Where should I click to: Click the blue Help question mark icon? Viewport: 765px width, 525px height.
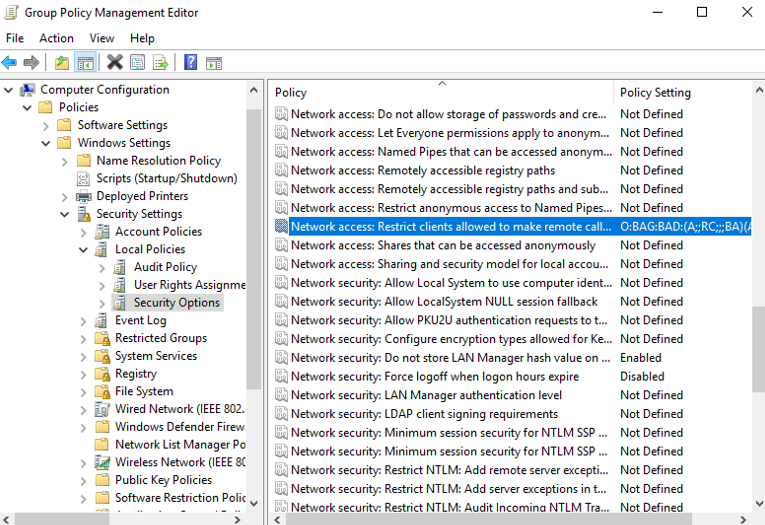pos(191,63)
